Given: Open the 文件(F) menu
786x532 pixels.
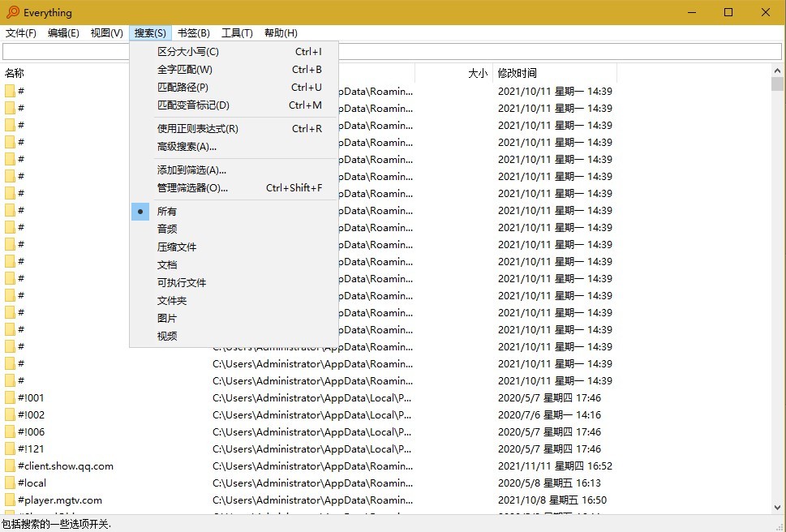Looking at the screenshot, I should (21, 33).
